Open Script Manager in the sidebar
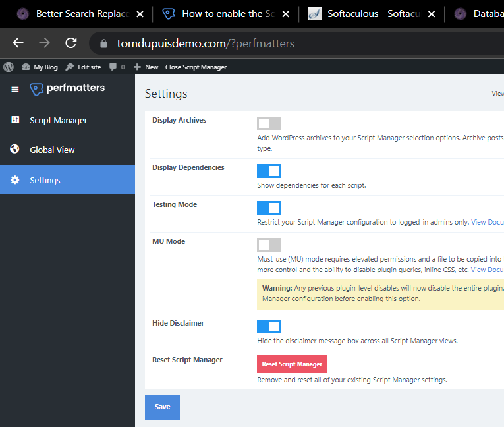The image size is (504, 427). (58, 121)
